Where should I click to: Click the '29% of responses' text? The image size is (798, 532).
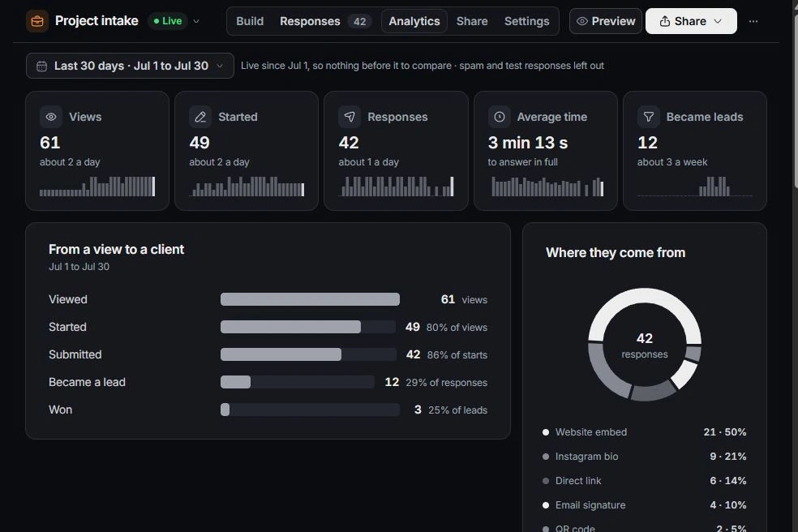point(446,382)
